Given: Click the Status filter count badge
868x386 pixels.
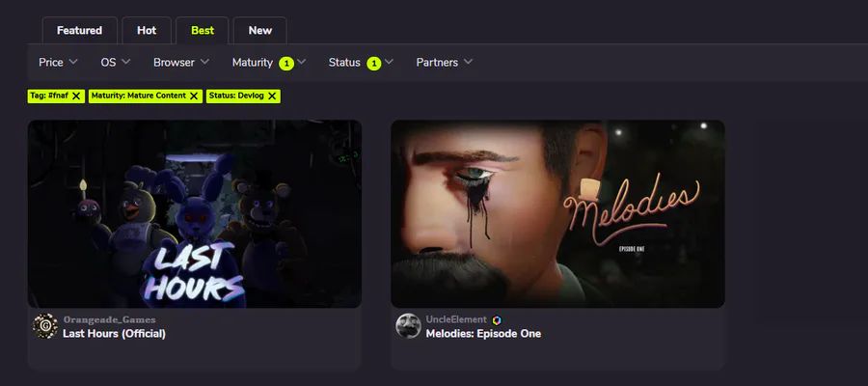Looking at the screenshot, I should [x=374, y=64].
